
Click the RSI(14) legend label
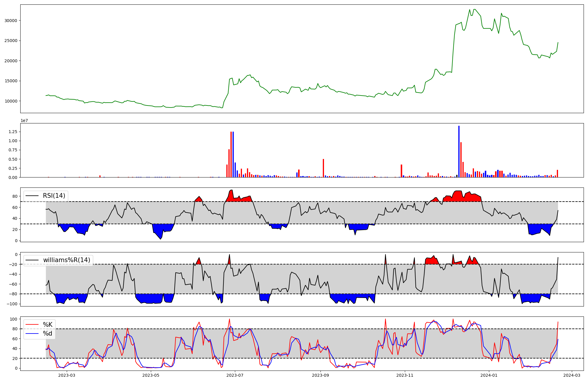click(x=54, y=196)
